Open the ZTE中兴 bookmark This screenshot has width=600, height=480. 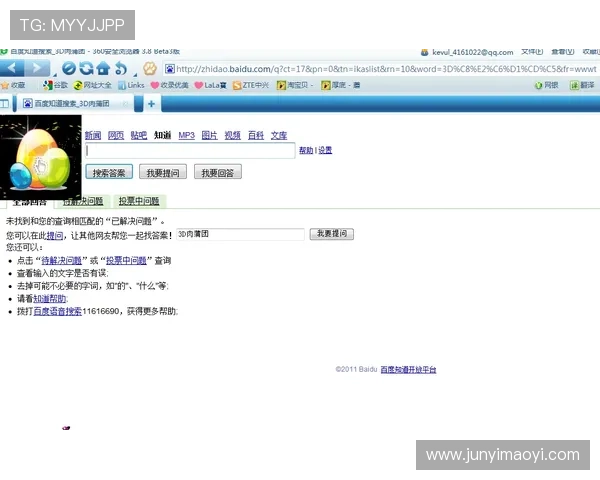(251, 85)
